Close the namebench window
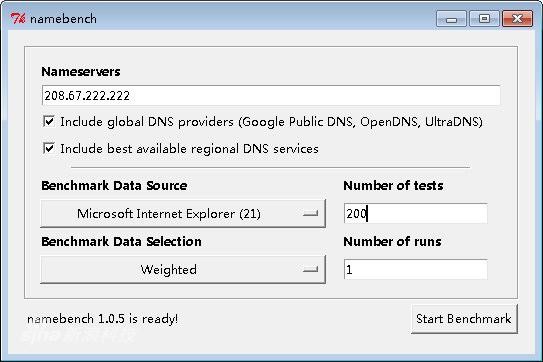This screenshot has width=543, height=362. coord(517,19)
